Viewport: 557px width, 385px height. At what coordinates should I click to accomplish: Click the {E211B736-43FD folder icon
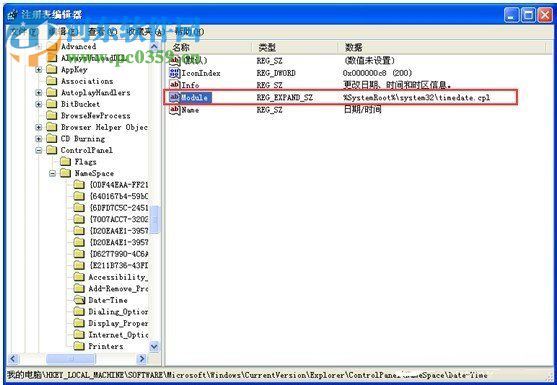(x=79, y=265)
